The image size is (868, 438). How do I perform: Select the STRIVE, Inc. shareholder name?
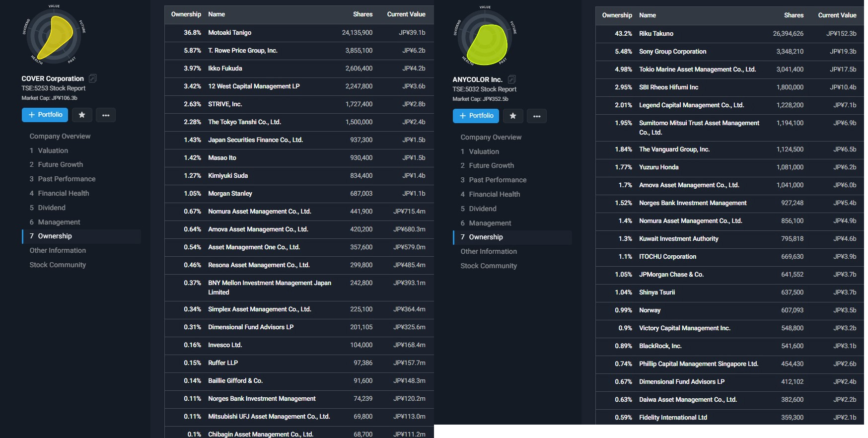[x=225, y=104]
